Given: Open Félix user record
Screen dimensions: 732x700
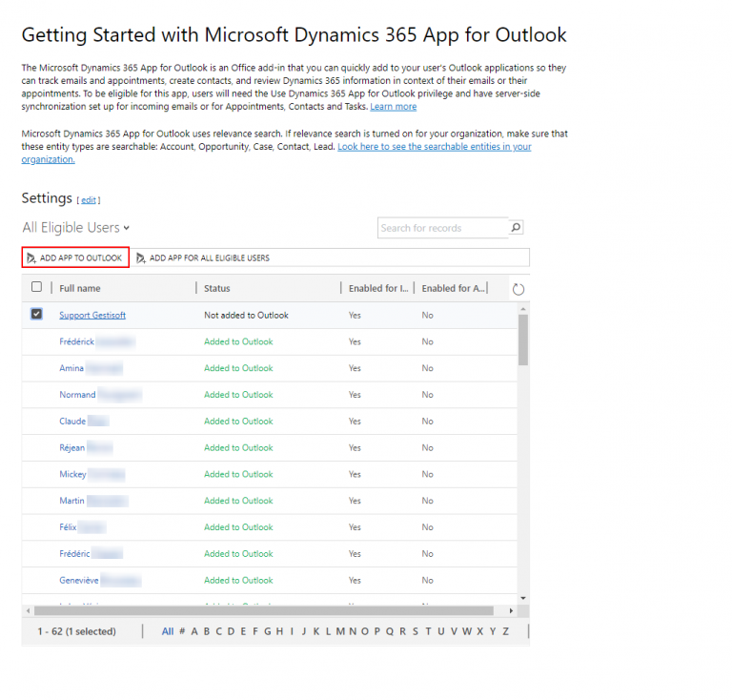Looking at the screenshot, I should [68, 527].
